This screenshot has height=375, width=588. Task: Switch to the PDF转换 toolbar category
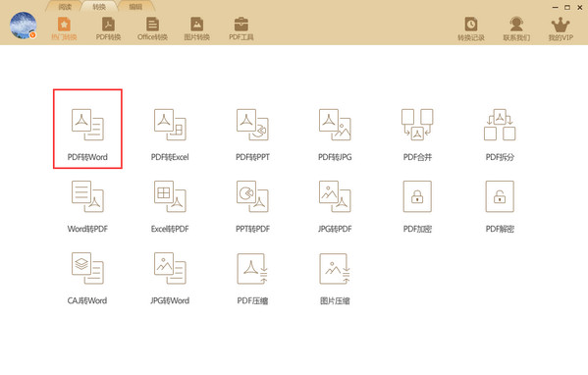click(x=108, y=28)
